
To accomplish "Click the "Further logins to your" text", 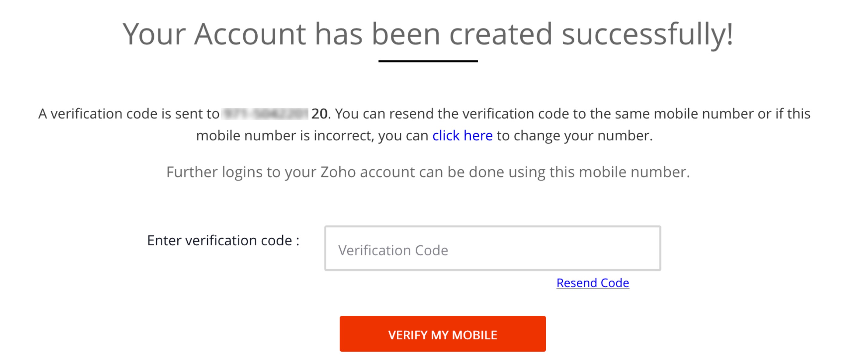I will tap(241, 172).
